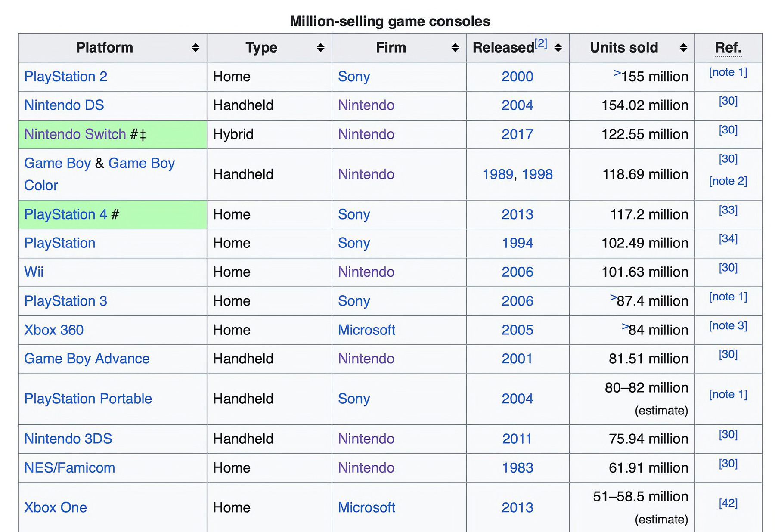Open [note 1] reference in PlayStation 2 row

pos(728,72)
